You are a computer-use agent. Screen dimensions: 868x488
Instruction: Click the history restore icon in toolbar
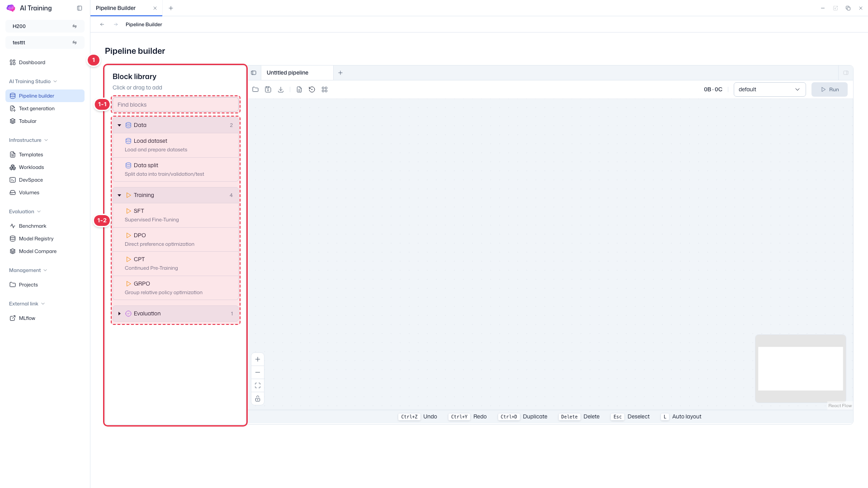click(312, 89)
